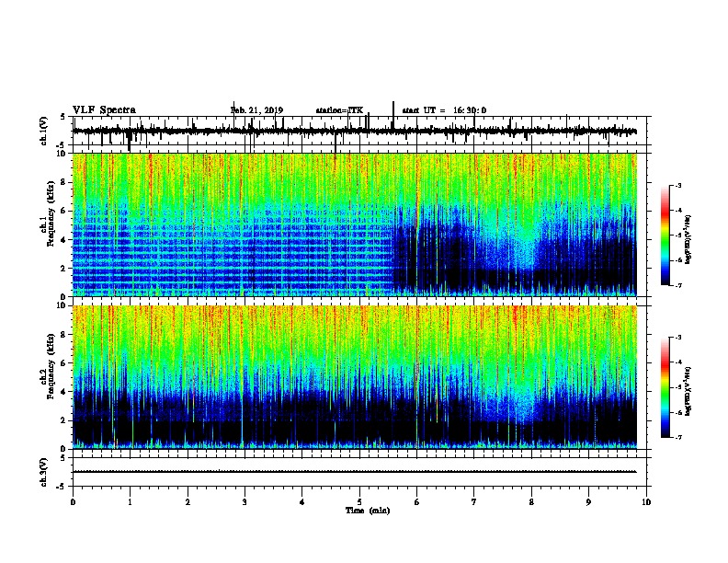
Task: Click the "ch.1 Frequency (kHz)" axis label
Action: [48, 214]
